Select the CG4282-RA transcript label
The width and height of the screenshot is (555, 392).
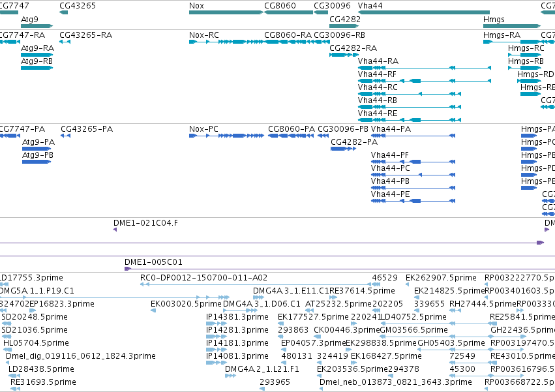point(353,48)
